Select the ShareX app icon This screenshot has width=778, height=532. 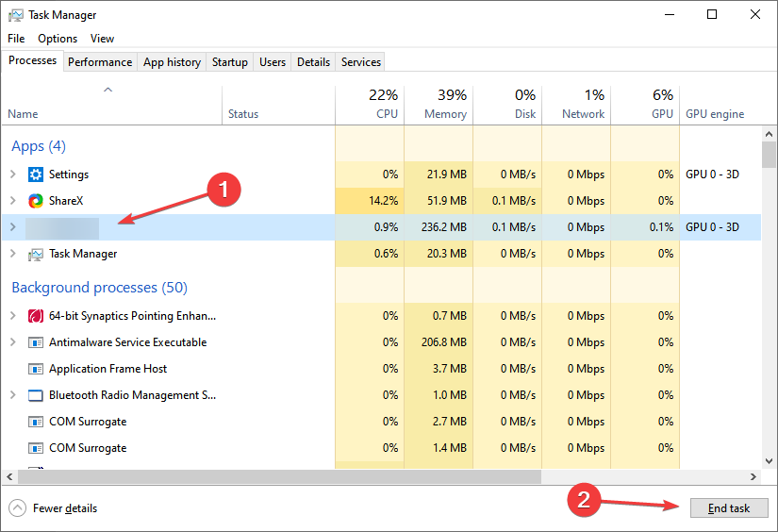(36, 201)
